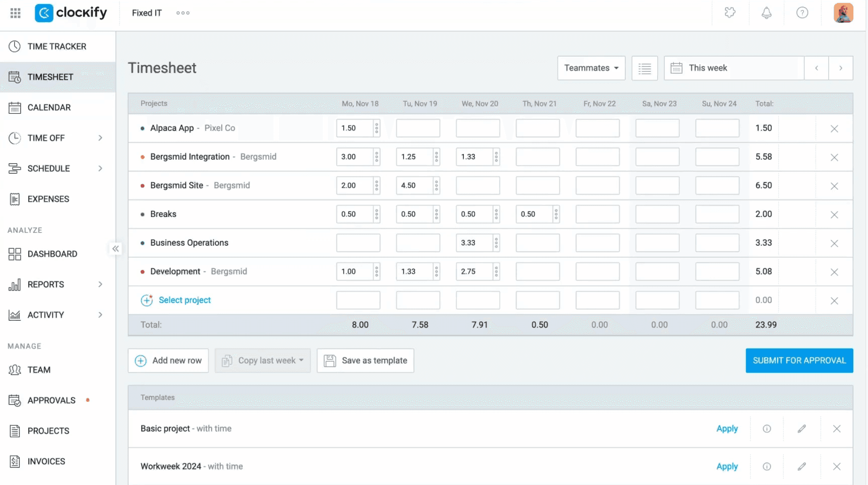Click the Clockify logo

(71, 13)
